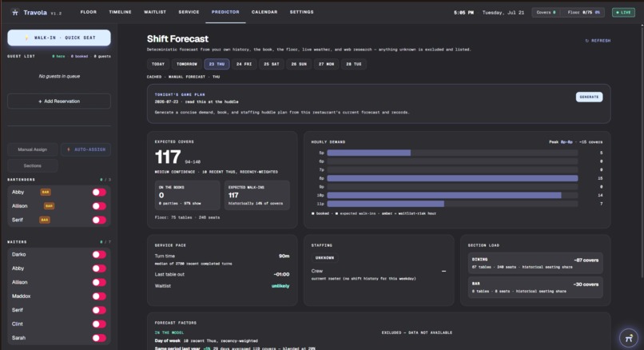Open the Sections button
644x350 pixels.
[33, 166]
